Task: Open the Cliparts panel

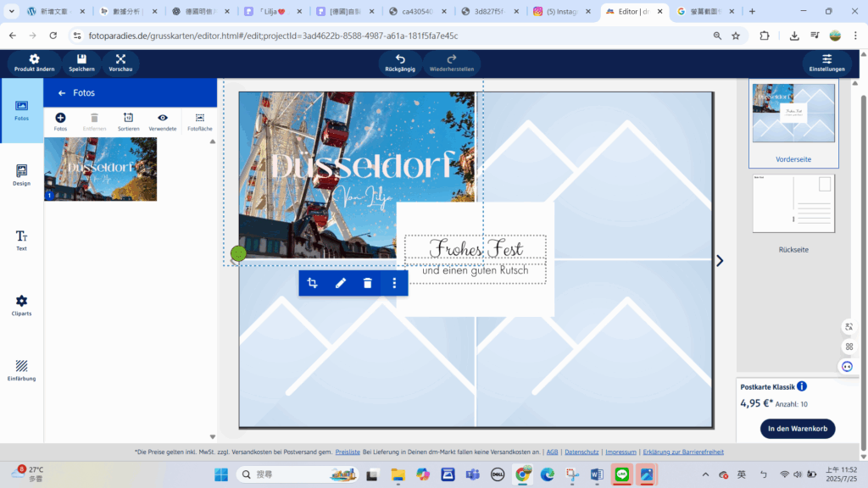Action: coord(21,305)
